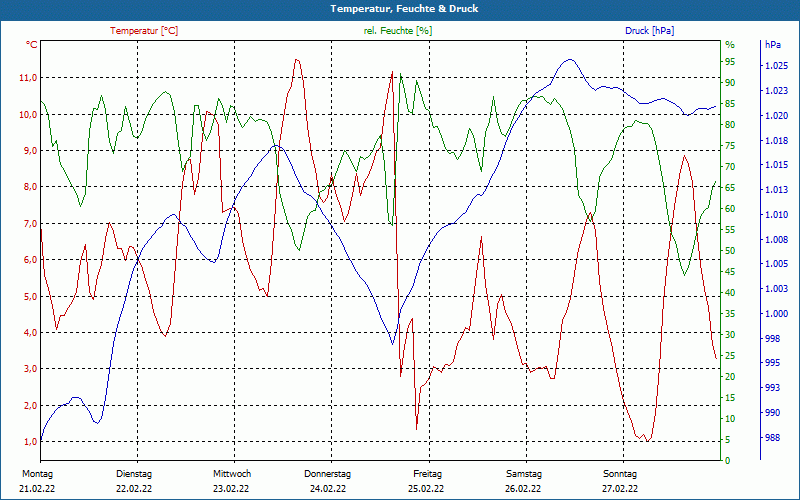Click the "7,0" temperature axis value
This screenshot has width=800, height=500.
tap(30, 223)
